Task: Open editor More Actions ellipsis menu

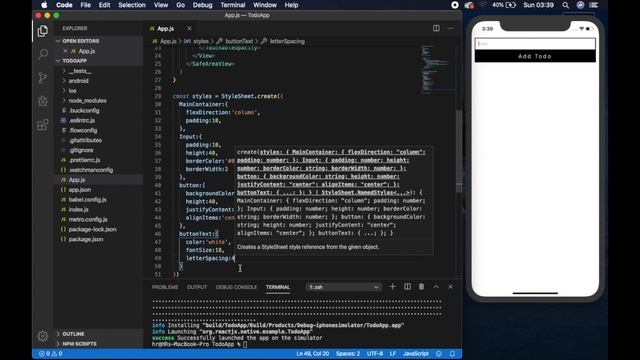Action: coord(451,28)
